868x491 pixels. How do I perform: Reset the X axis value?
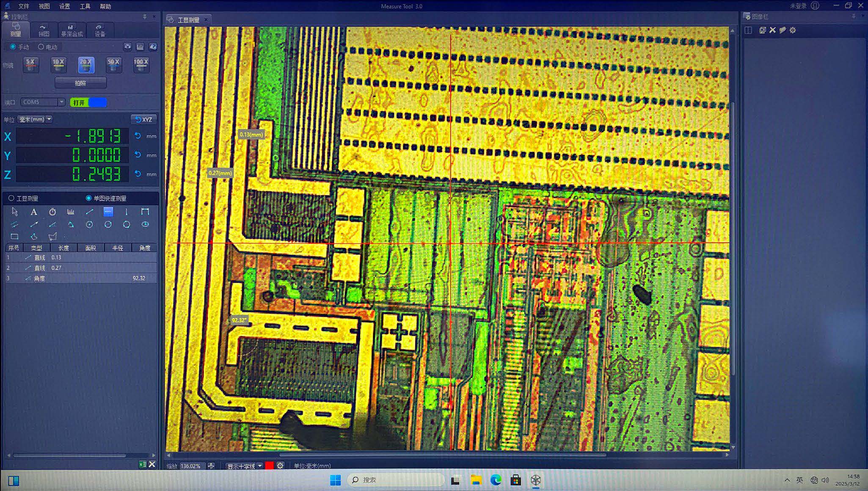click(x=138, y=136)
